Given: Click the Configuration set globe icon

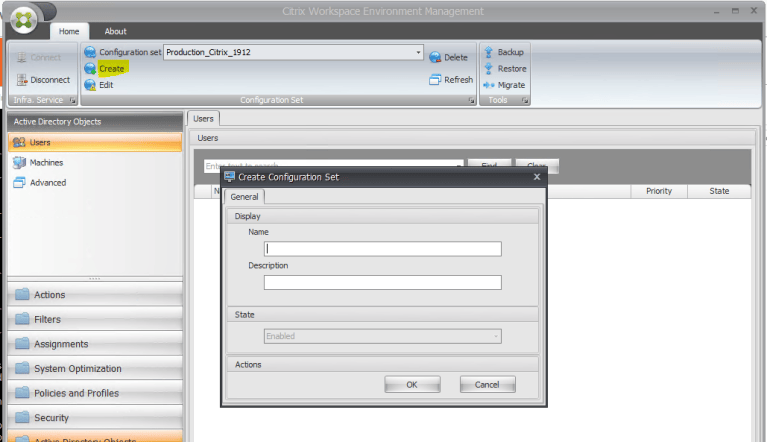Looking at the screenshot, I should point(90,52).
